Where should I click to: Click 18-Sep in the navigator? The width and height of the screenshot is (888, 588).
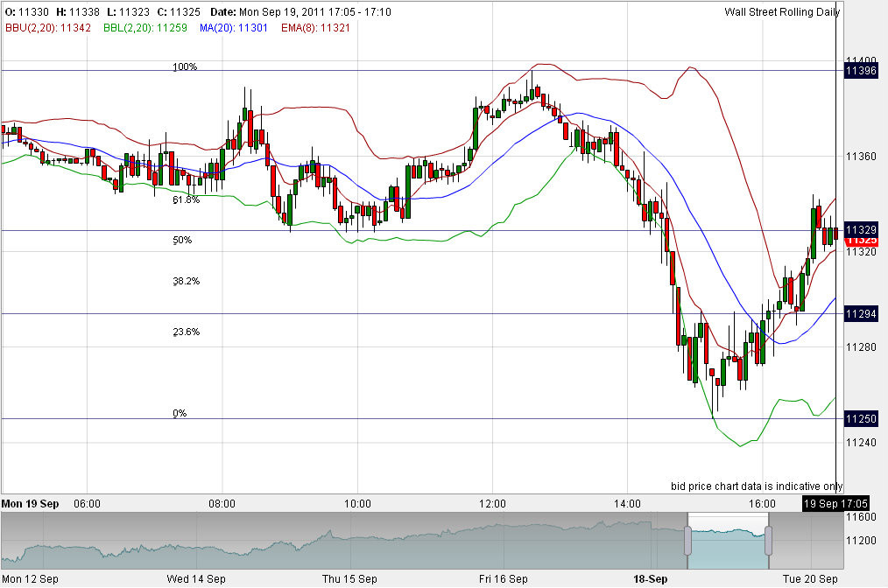[650, 579]
